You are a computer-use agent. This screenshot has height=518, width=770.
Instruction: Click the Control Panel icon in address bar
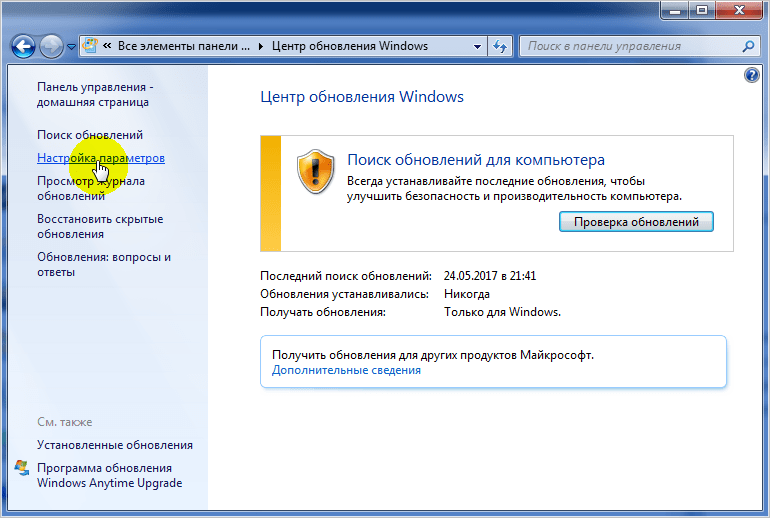point(90,46)
